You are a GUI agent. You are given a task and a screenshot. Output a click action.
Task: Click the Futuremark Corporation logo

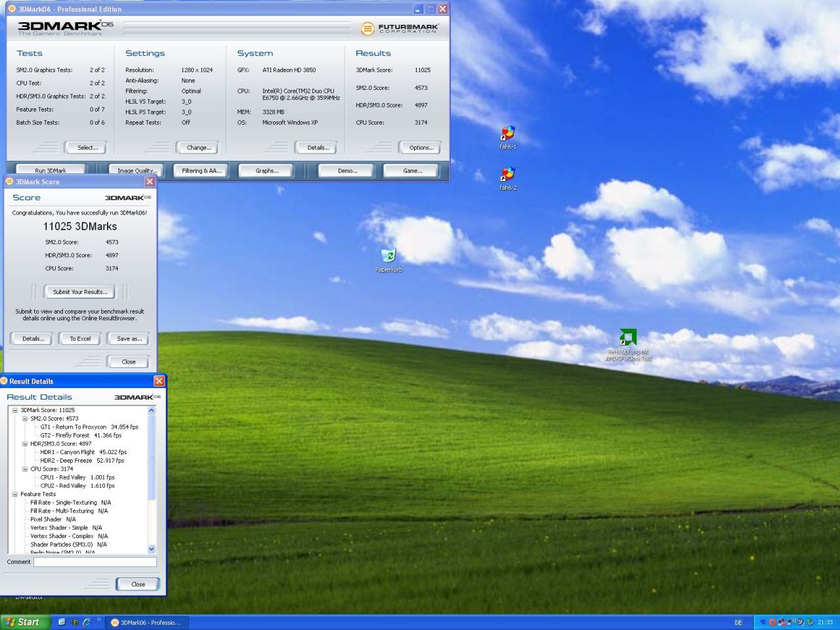point(399,28)
